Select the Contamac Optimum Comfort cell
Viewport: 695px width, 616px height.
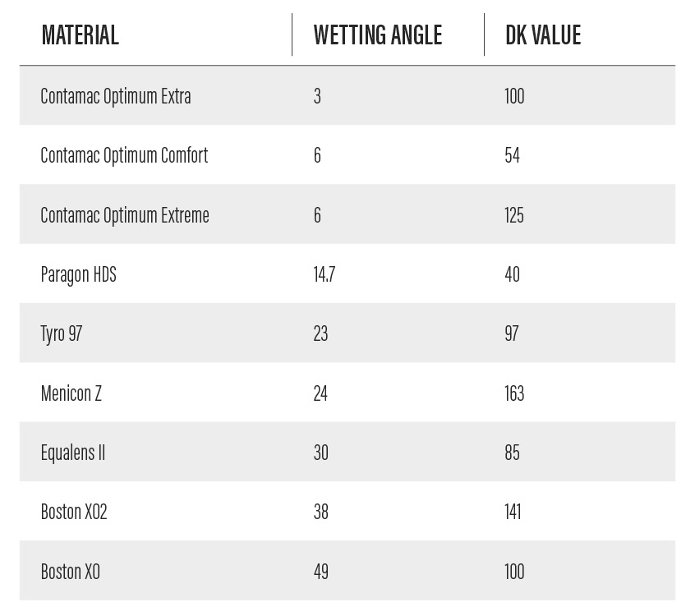124,155
